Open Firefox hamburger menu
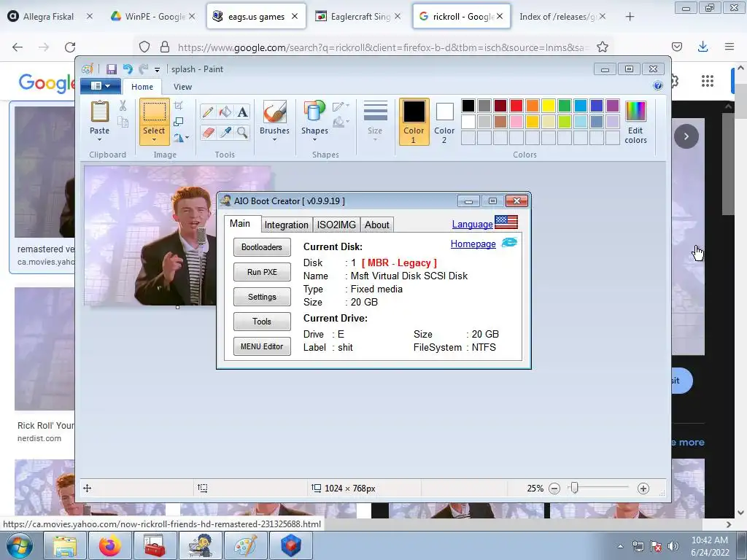This screenshot has width=747, height=560. (729, 47)
